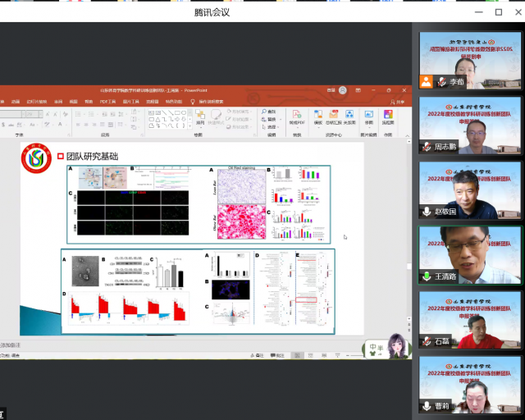Viewport: 525px width, 420px height.
Task: Open the 查找 find option in ribbon
Action: coord(271,111)
